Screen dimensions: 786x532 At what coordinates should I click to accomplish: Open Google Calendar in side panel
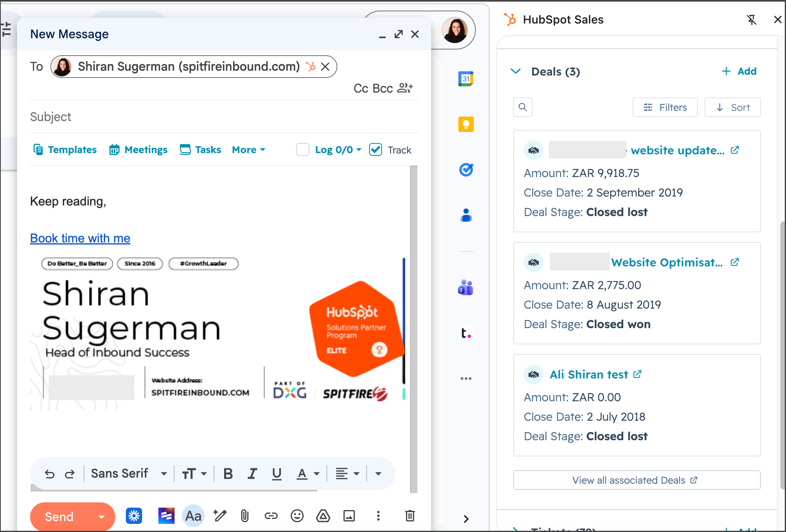point(466,79)
